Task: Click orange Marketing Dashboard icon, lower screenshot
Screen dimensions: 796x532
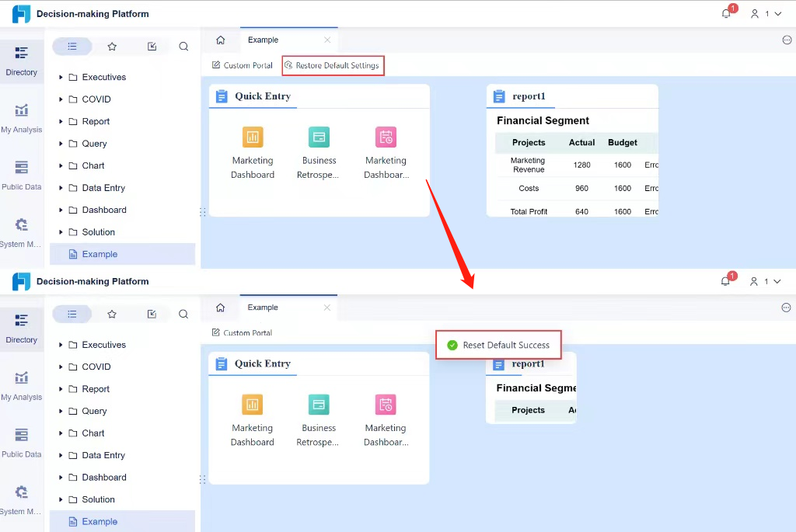Action: point(253,405)
